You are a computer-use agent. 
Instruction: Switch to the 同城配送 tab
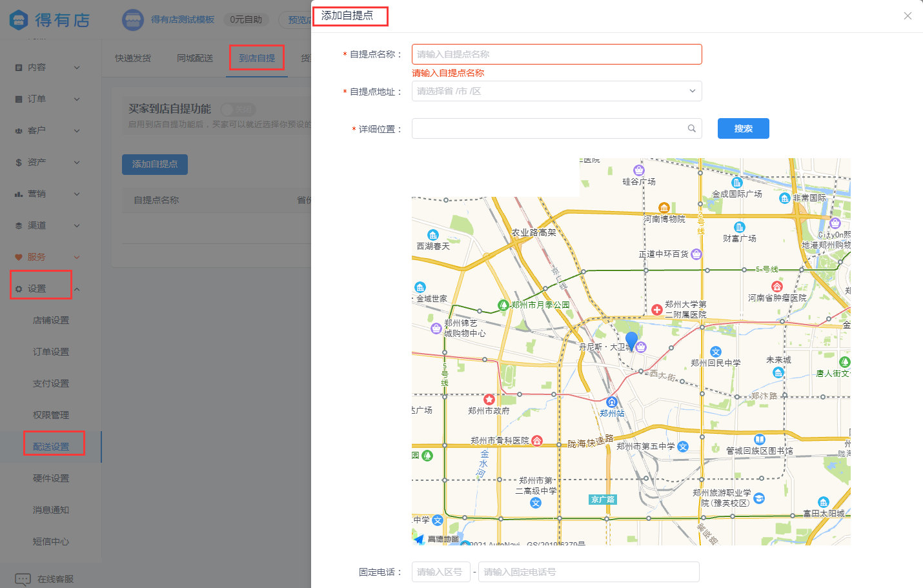tap(195, 58)
